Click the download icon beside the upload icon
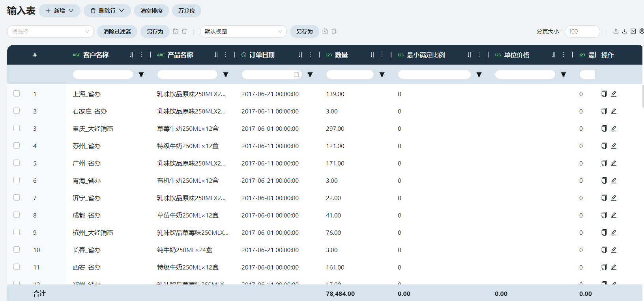 (x=624, y=32)
